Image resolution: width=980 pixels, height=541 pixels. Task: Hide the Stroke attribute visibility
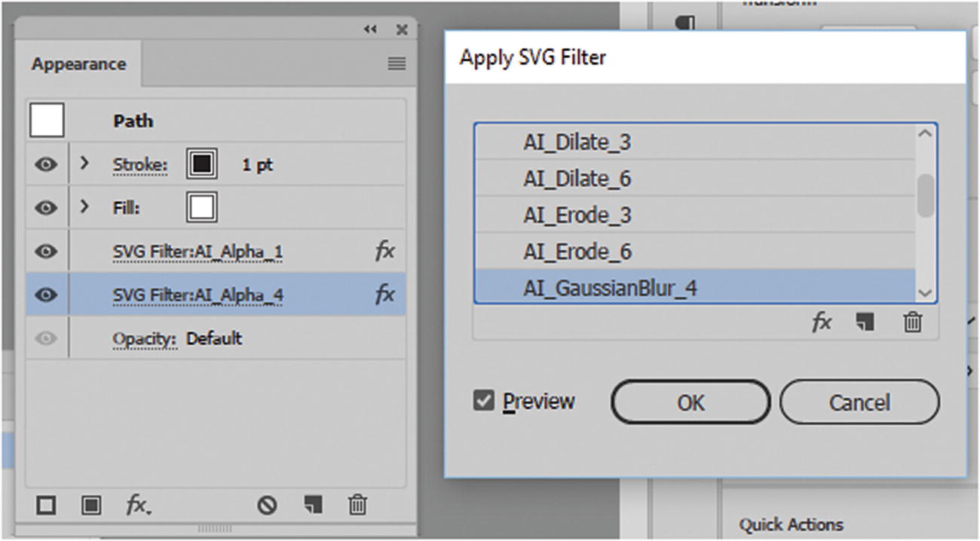(46, 164)
